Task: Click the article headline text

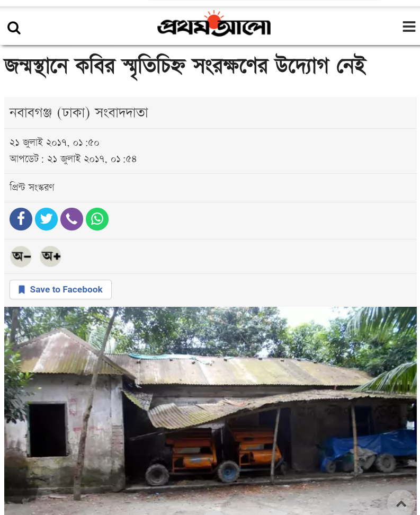Action: click(x=185, y=67)
